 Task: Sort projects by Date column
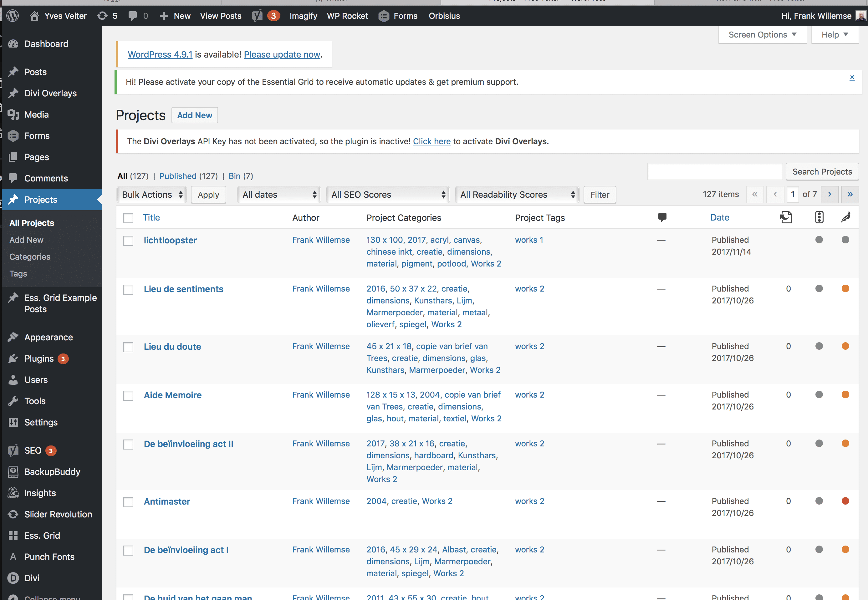tap(719, 217)
